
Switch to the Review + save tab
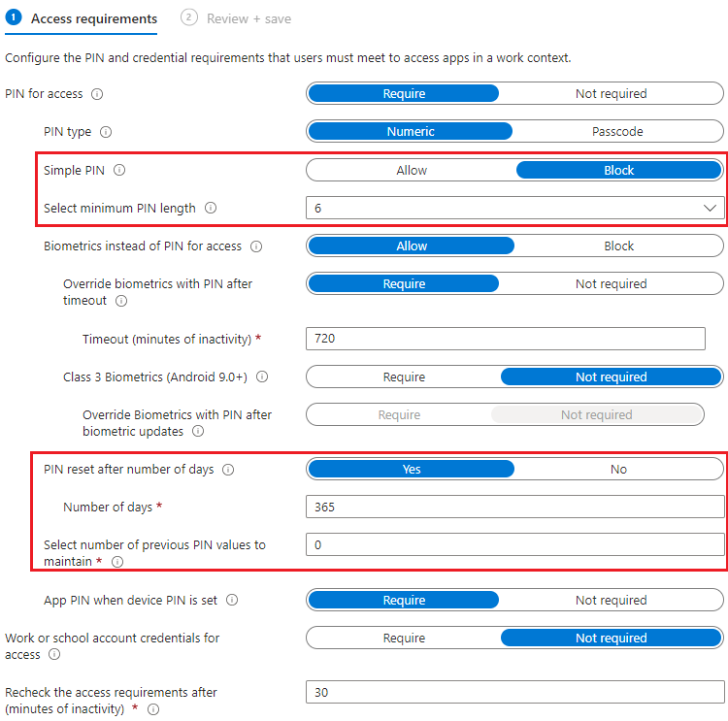pos(248,18)
